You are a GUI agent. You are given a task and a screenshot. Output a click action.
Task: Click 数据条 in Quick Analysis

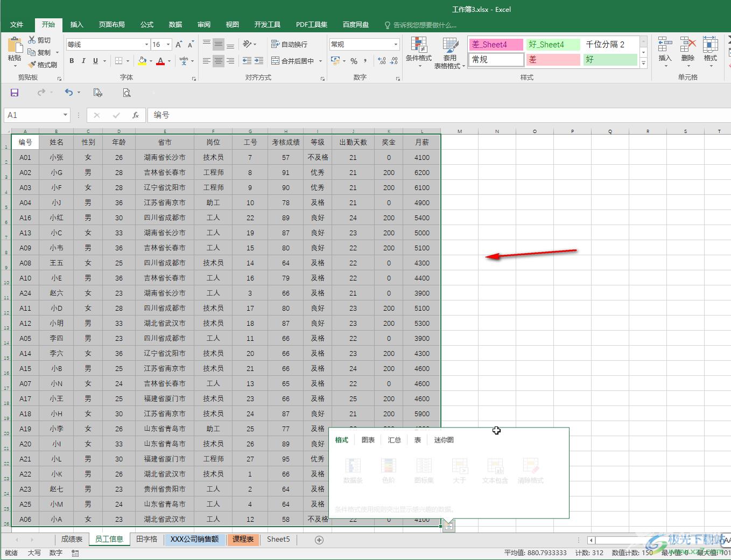[x=353, y=471]
